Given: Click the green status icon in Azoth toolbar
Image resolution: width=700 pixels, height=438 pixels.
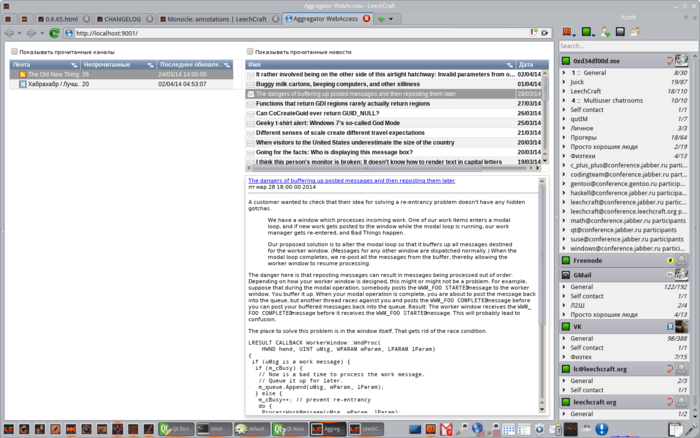Looking at the screenshot, I should pyautogui.click(x=585, y=33).
